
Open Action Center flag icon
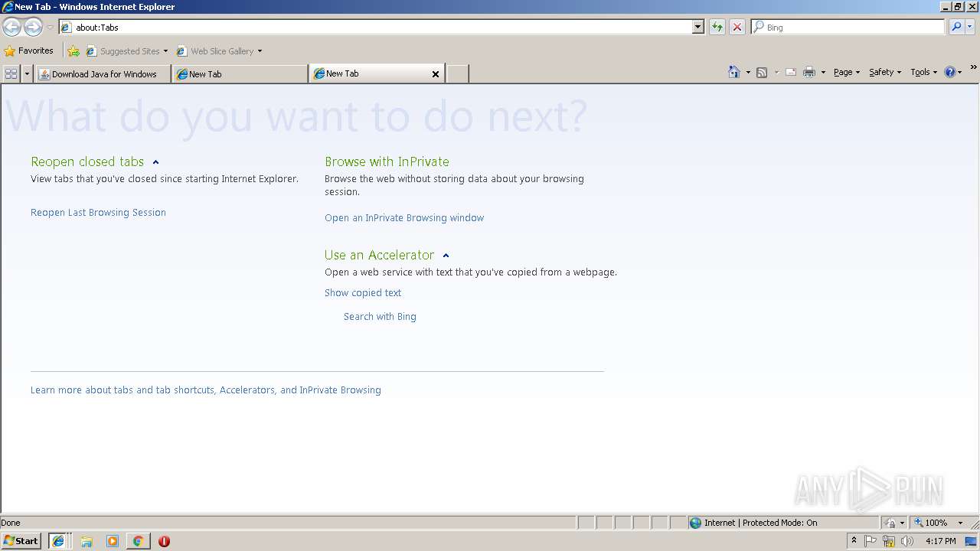point(871,541)
